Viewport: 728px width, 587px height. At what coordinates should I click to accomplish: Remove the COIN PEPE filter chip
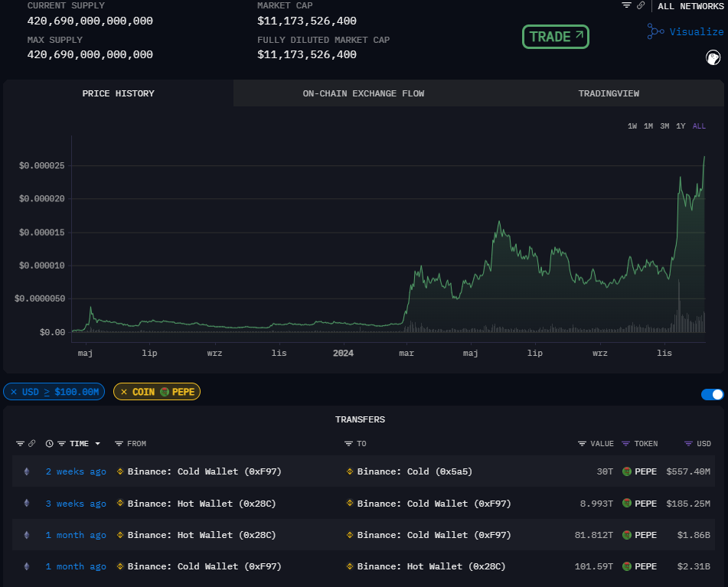124,392
